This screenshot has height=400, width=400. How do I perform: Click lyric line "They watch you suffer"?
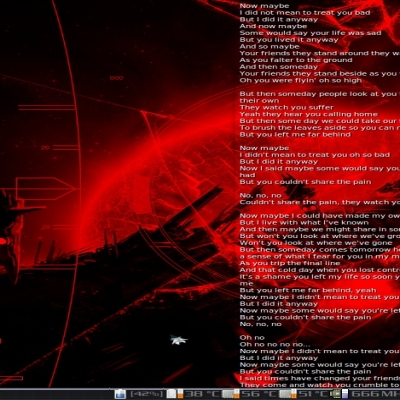[x=286, y=107]
